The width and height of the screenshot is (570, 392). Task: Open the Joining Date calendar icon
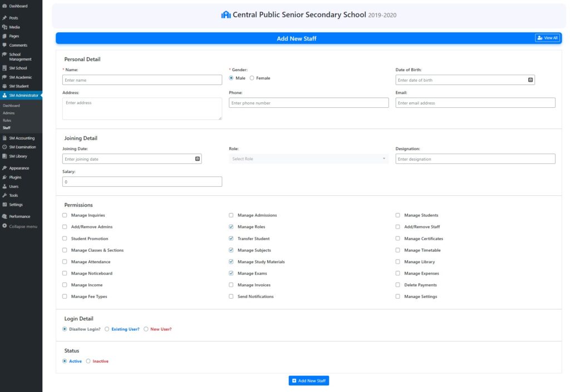click(197, 159)
